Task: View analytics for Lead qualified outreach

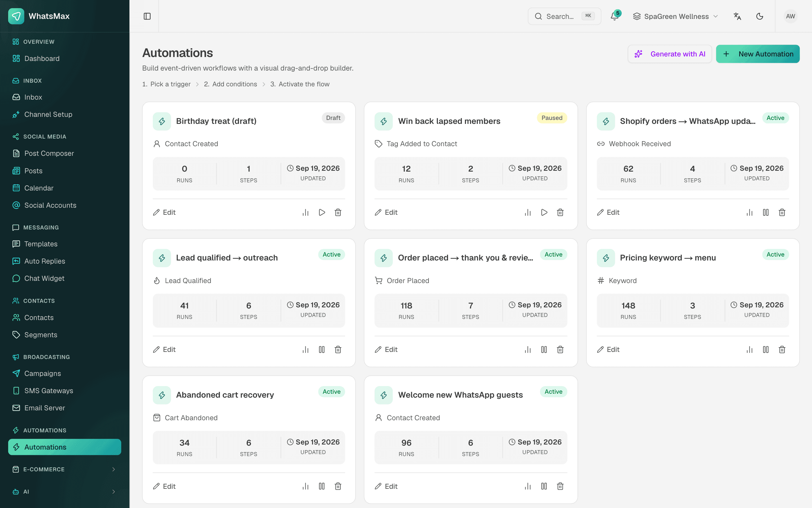Action: point(305,349)
